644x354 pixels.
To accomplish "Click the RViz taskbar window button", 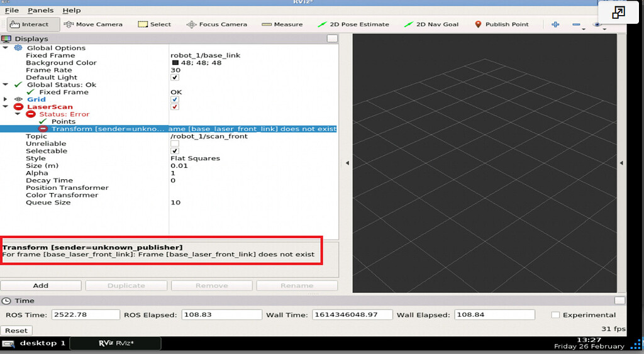I will pyautogui.click(x=116, y=343).
